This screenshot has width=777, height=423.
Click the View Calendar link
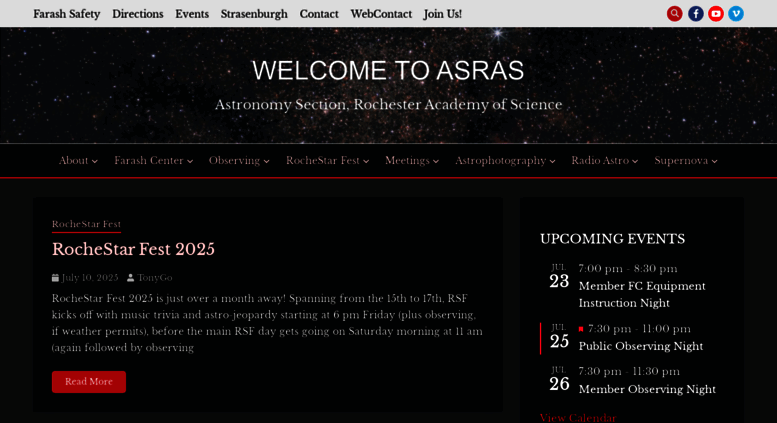[x=578, y=418]
